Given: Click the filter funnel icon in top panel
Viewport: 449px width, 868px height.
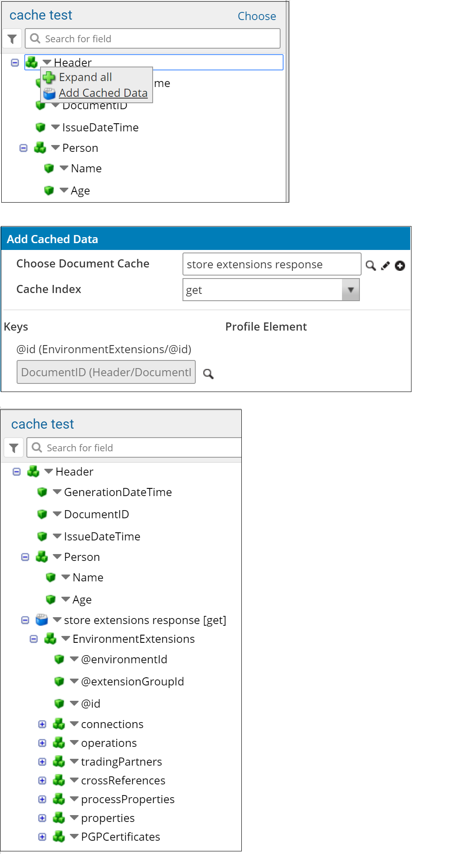Looking at the screenshot, I should pyautogui.click(x=12, y=39).
